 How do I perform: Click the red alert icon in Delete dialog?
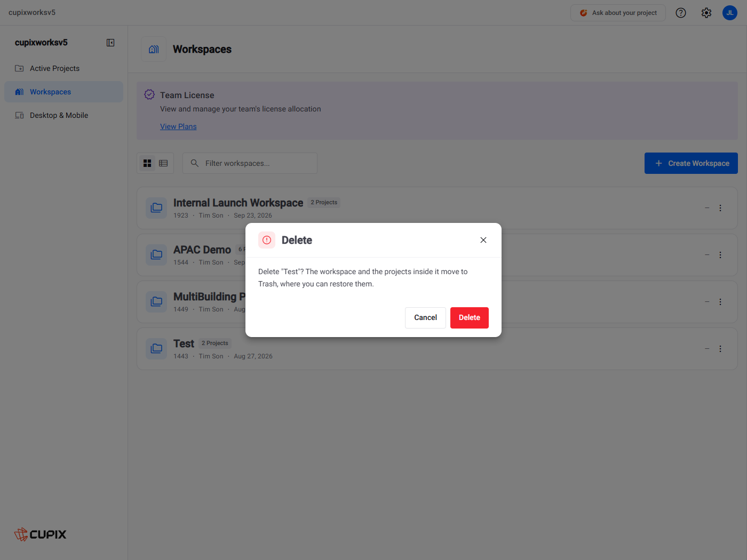coord(267,240)
